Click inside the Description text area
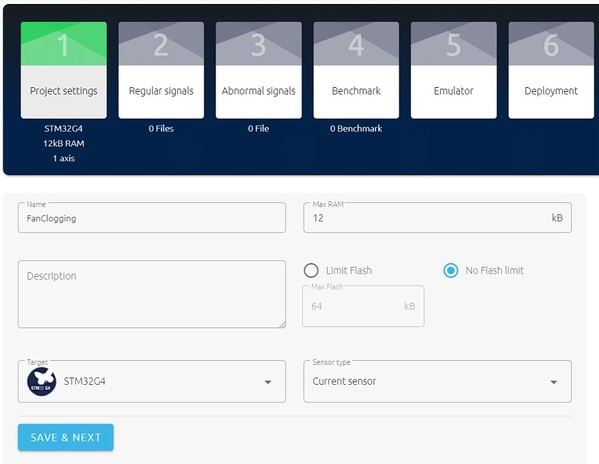 152,294
